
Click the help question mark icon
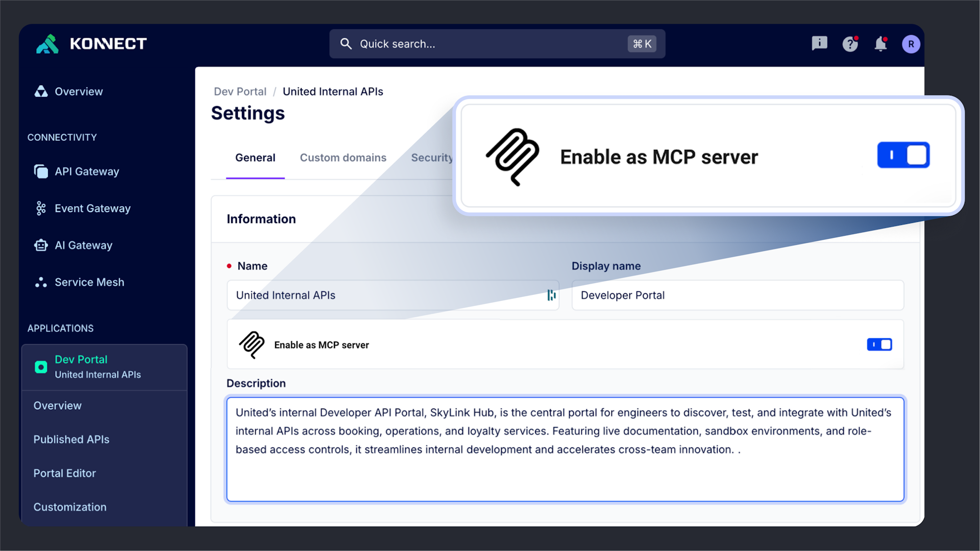850,44
